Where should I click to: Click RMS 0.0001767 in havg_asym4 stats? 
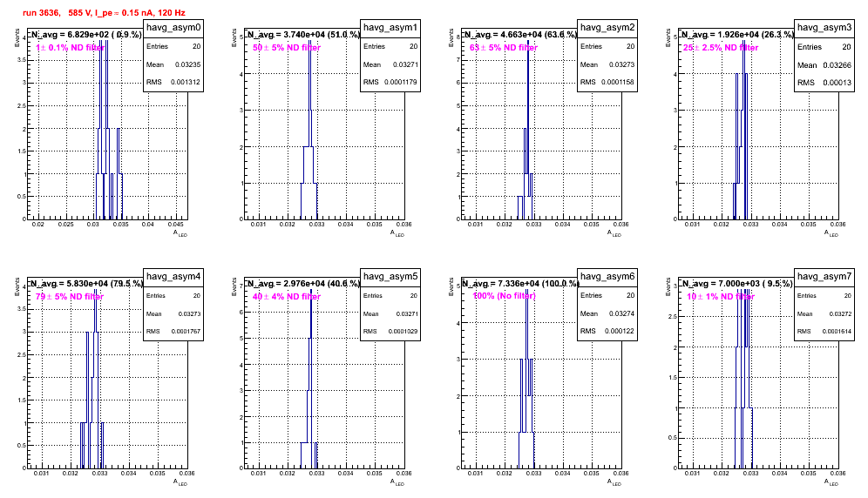click(x=173, y=331)
